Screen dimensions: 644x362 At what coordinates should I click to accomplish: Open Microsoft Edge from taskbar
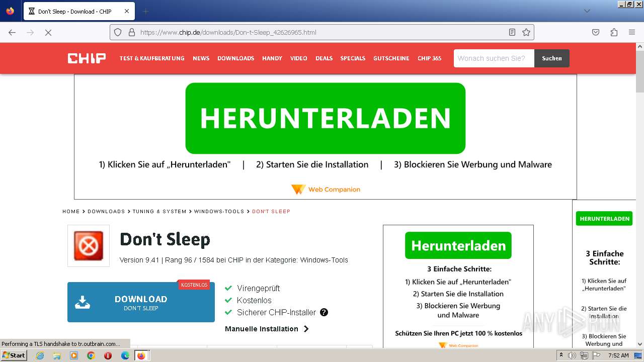click(x=125, y=355)
